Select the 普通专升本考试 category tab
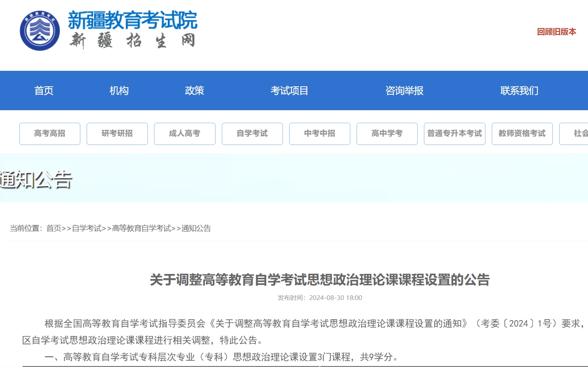 (x=454, y=134)
